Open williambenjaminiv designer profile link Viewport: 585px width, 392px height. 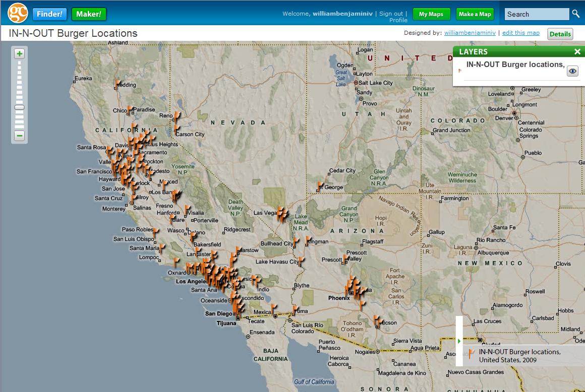[x=470, y=33]
